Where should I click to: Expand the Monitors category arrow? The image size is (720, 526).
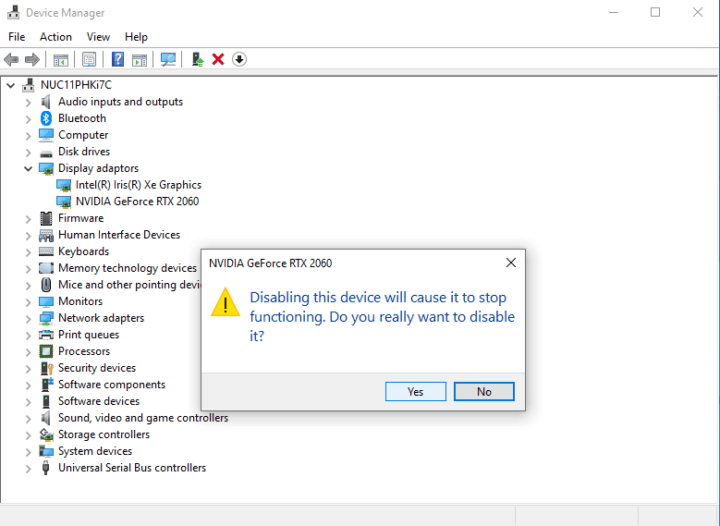(28, 302)
